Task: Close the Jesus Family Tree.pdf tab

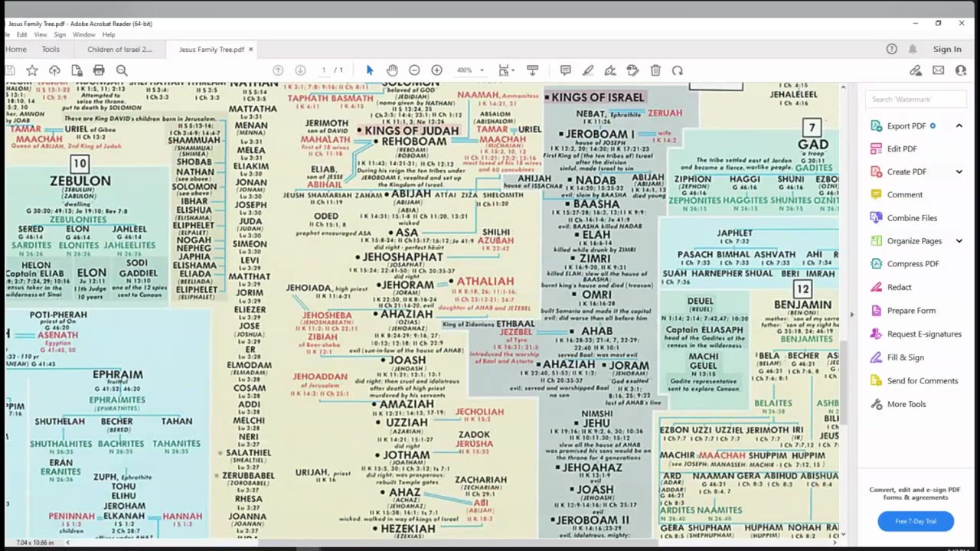Action: 250,50
